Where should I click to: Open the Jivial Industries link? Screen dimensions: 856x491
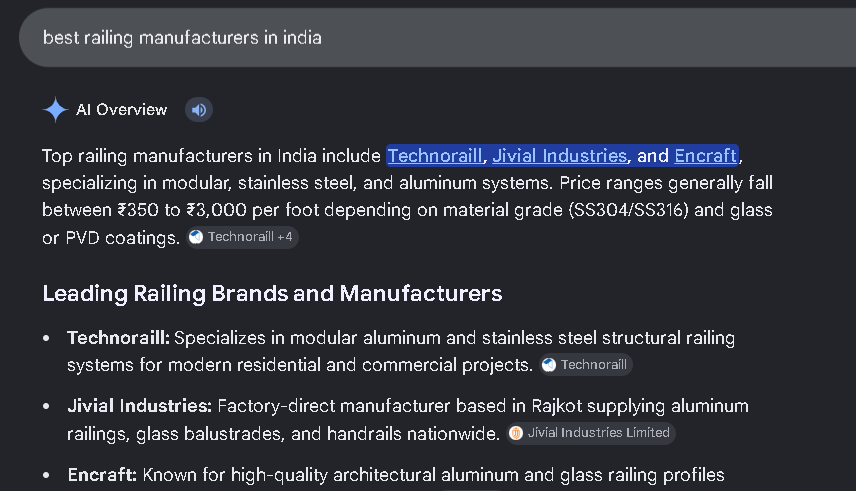[560, 156]
